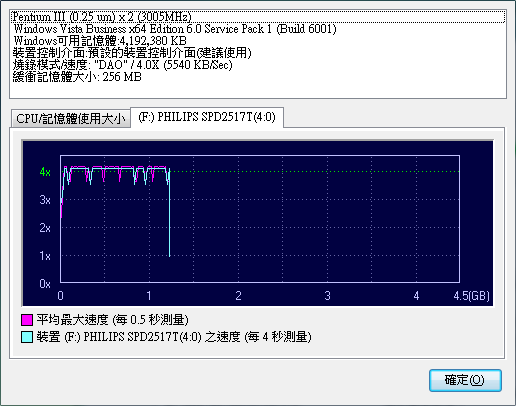The height and width of the screenshot is (406, 516).
Task: Click the 0x speed axis label
Action: pos(45,284)
